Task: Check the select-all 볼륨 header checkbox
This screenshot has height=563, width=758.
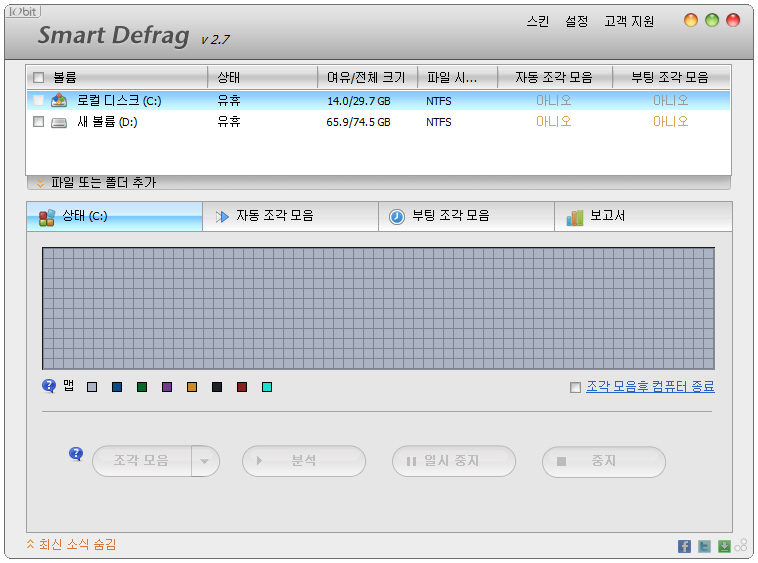Action: click(x=39, y=77)
